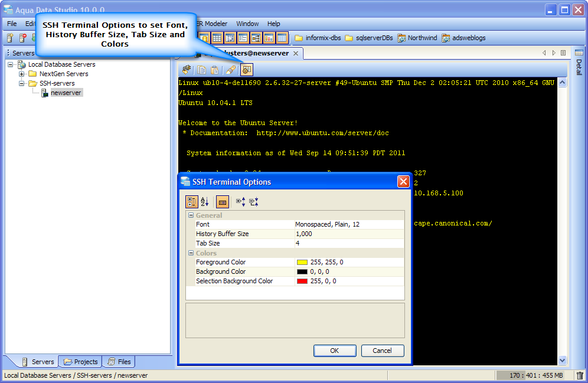Screen dimensions: 588x383
Task: Show the open tabs list icon
Action: click(x=563, y=53)
